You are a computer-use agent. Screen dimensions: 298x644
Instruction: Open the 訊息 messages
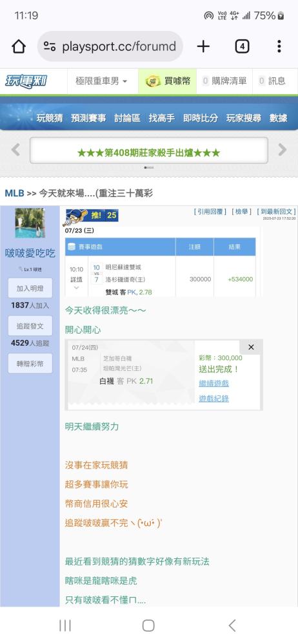click(272, 81)
